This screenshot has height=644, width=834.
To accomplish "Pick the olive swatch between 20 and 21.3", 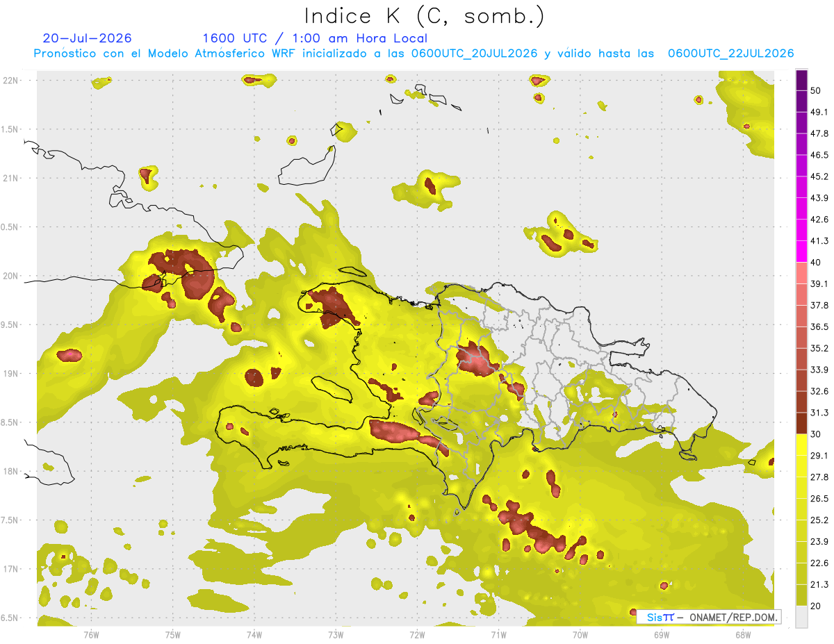I will 801,595.
